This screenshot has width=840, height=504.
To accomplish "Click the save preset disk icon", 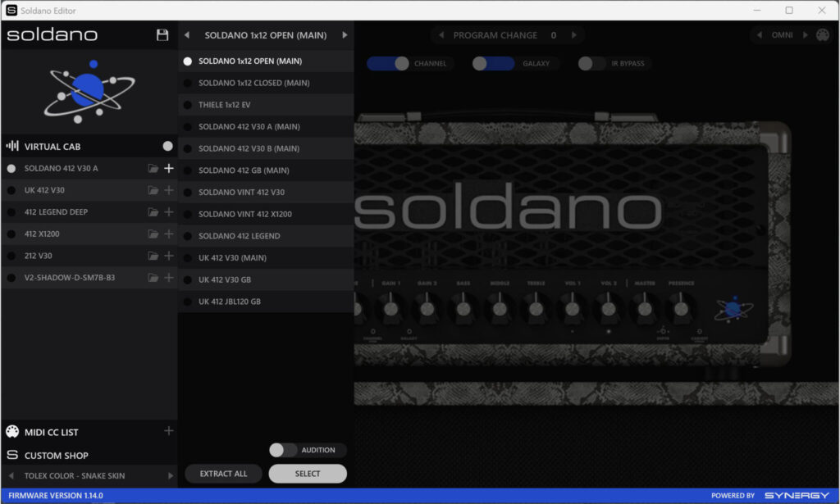I will (162, 34).
